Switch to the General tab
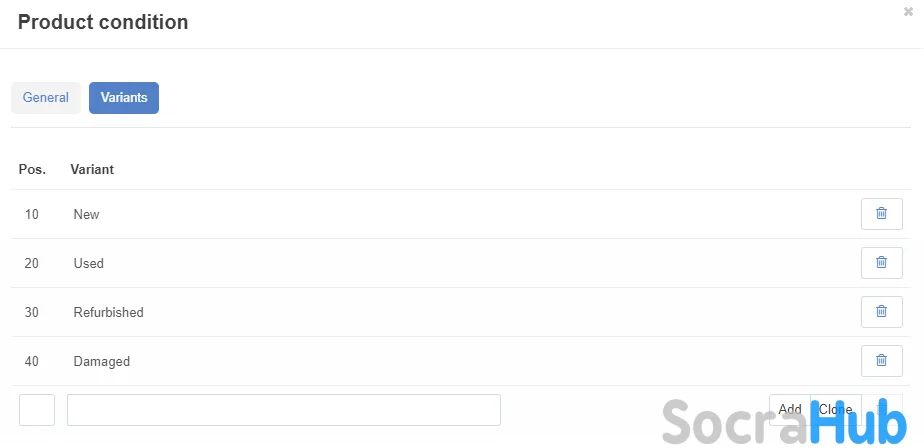 point(46,98)
